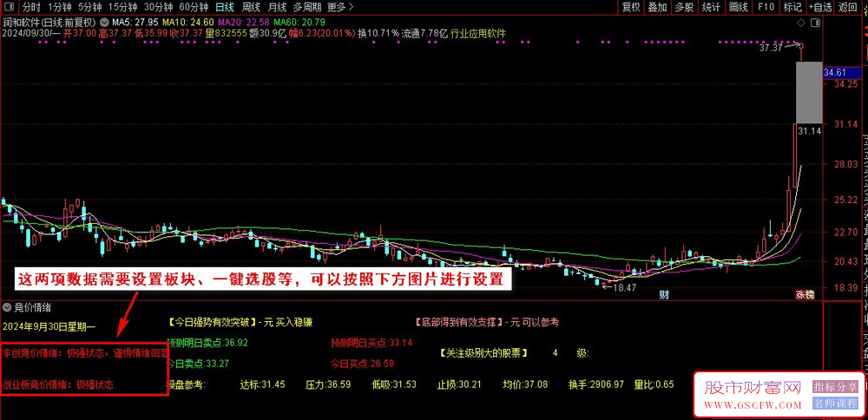Image resolution: width=868 pixels, height=420 pixels.
Task: Toggle the left sidebar panel icon
Action: point(10,7)
